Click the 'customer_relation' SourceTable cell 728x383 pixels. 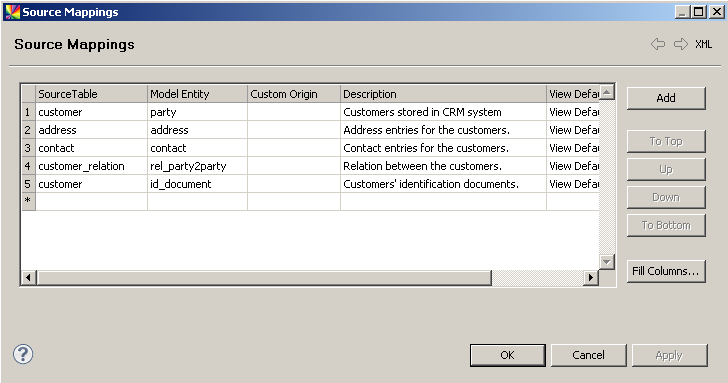click(91, 166)
